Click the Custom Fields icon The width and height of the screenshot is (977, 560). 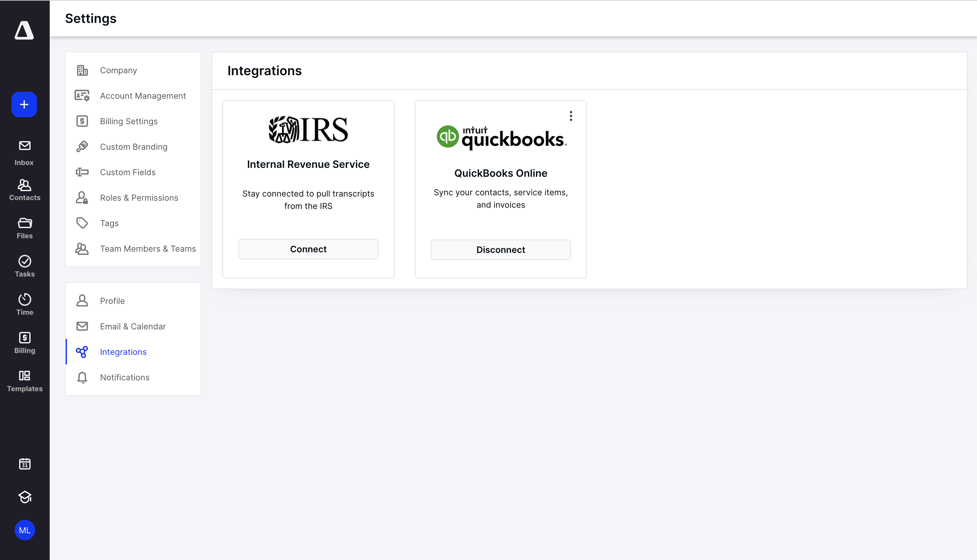point(82,172)
